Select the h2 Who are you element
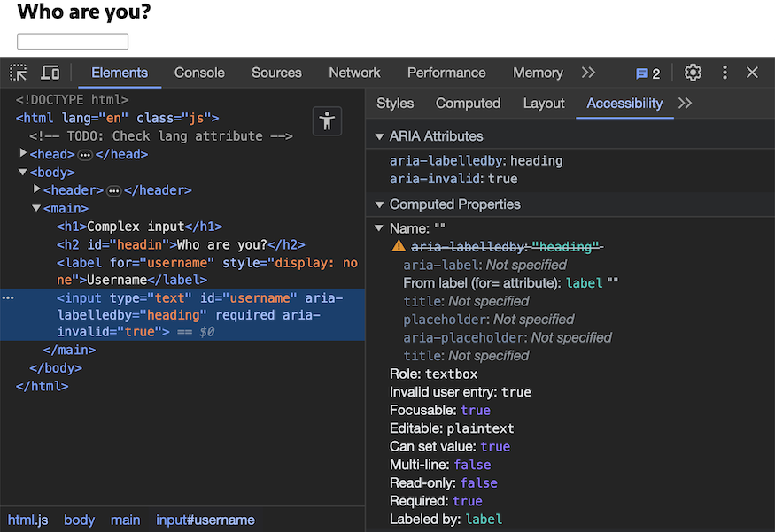Image resolution: width=775 pixels, height=532 pixels. tap(181, 245)
